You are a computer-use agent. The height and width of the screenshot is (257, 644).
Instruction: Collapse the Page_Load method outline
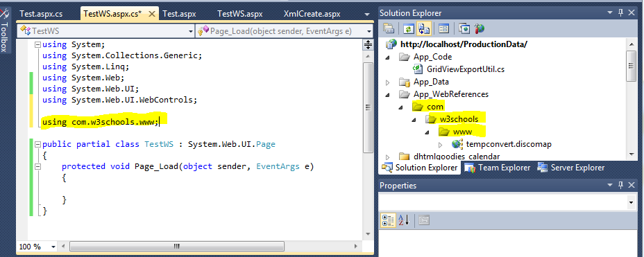(37, 166)
